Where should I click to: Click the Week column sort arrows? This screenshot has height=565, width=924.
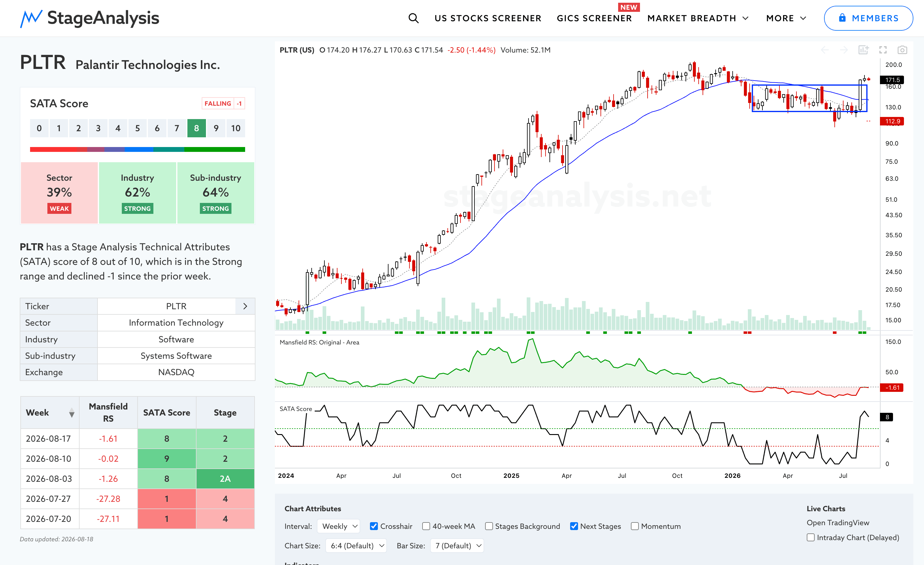click(x=72, y=413)
